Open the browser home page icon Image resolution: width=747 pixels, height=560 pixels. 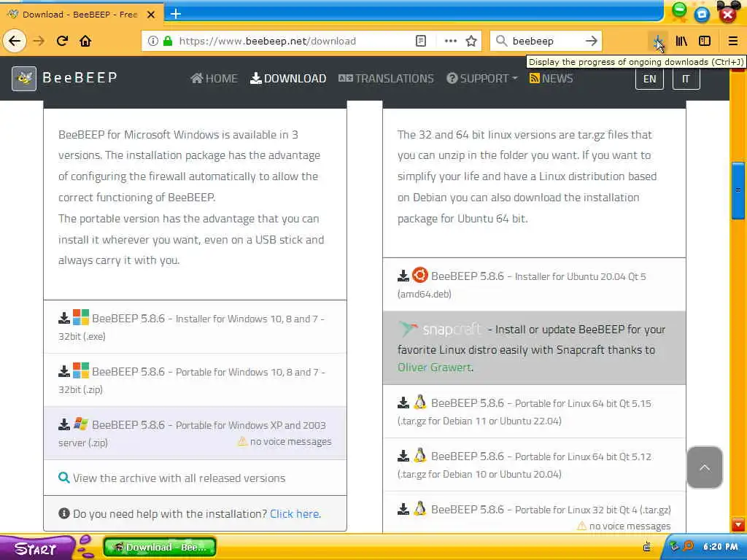[85, 41]
